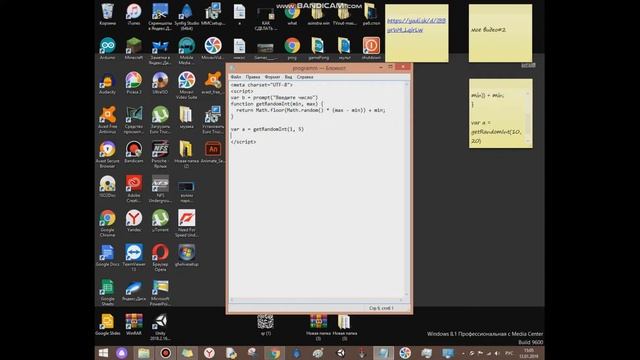Open the Корзина recycle bin icon
Image resolution: width=640 pixels, height=360 pixels.
[107, 14]
